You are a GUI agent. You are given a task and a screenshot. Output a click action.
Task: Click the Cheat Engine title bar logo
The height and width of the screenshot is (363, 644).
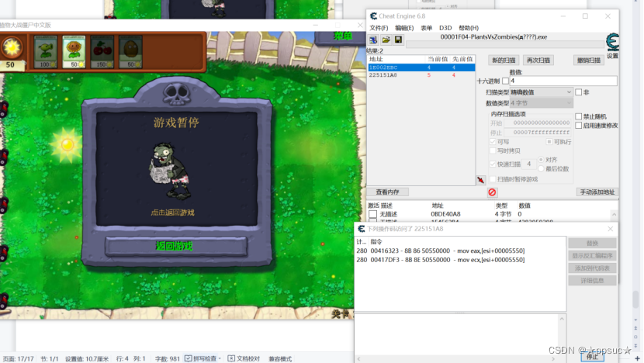coord(373,16)
